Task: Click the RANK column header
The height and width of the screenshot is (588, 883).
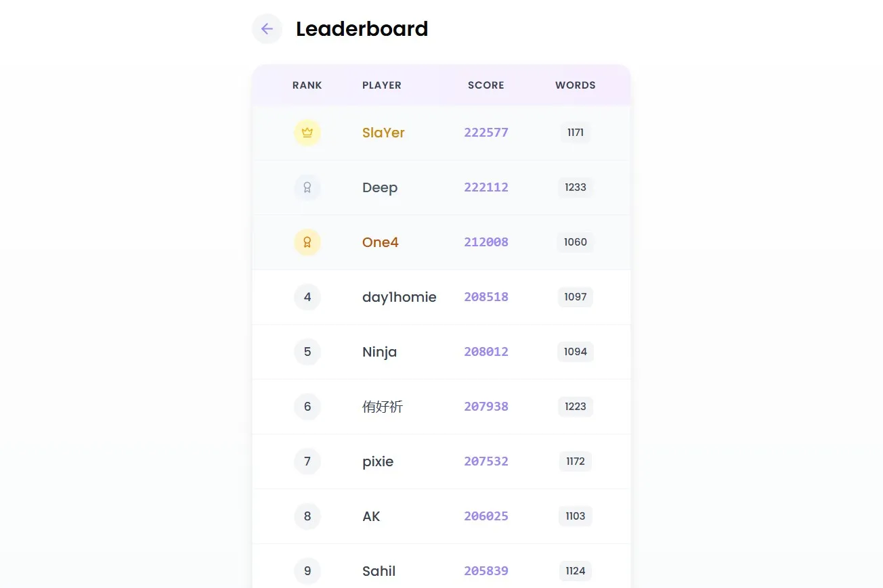Action: click(x=307, y=85)
